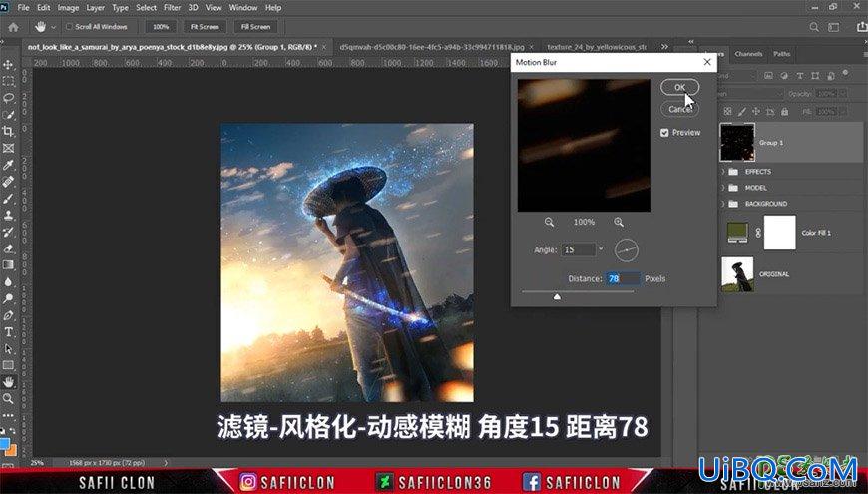Open Layers panel options menu
This screenshot has height=494, width=868.
[865, 54]
